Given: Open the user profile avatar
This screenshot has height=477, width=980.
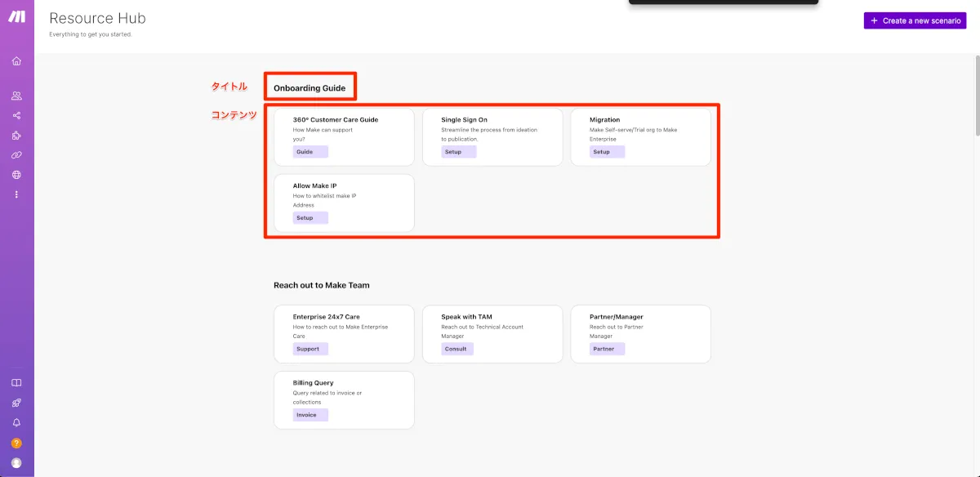Looking at the screenshot, I should point(16,462).
